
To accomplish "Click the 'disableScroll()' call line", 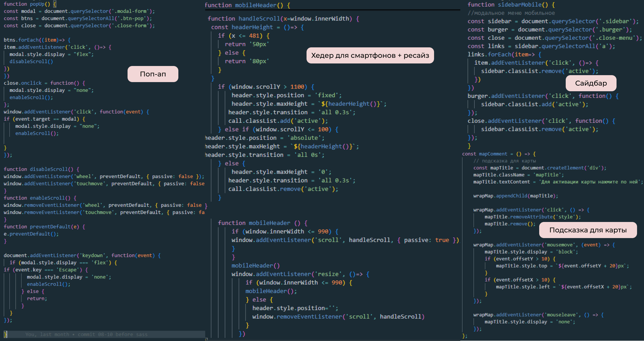I will click(31, 62).
